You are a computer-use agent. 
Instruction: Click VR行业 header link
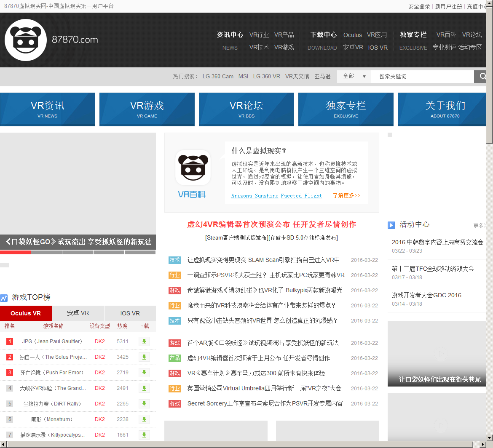pos(259,35)
